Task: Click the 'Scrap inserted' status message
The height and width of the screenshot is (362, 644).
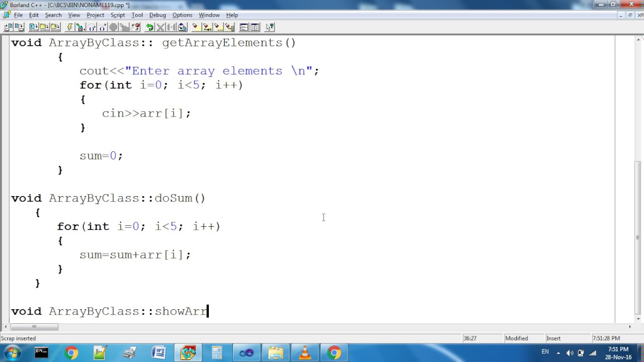Action: click(x=18, y=338)
